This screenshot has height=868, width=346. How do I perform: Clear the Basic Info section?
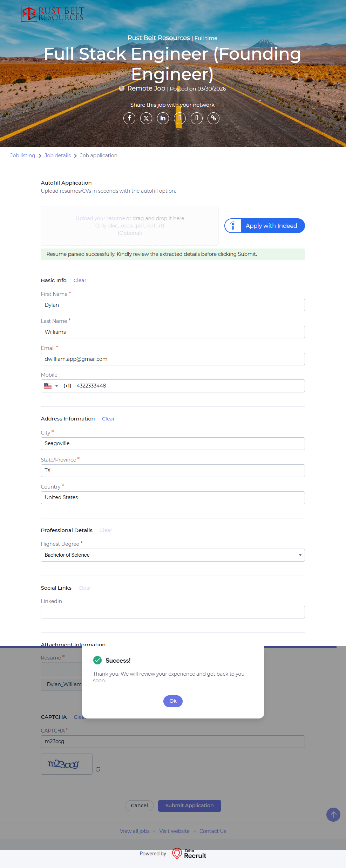(80, 280)
